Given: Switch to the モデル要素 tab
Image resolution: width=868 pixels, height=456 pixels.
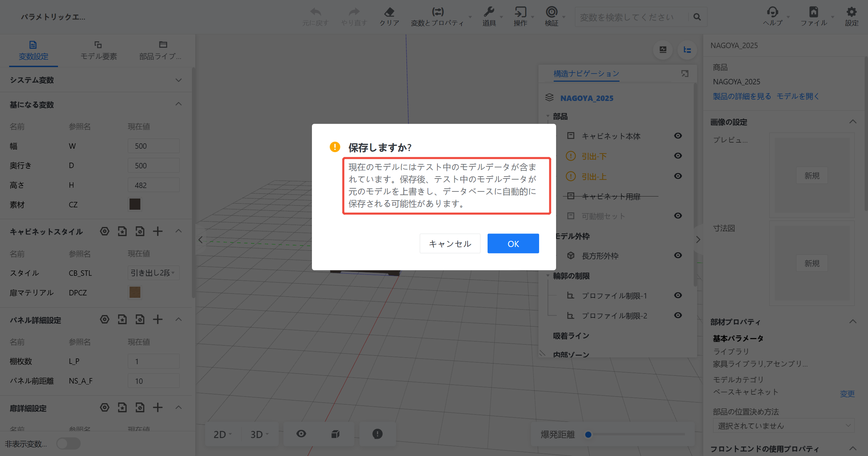Looking at the screenshot, I should click(x=98, y=51).
